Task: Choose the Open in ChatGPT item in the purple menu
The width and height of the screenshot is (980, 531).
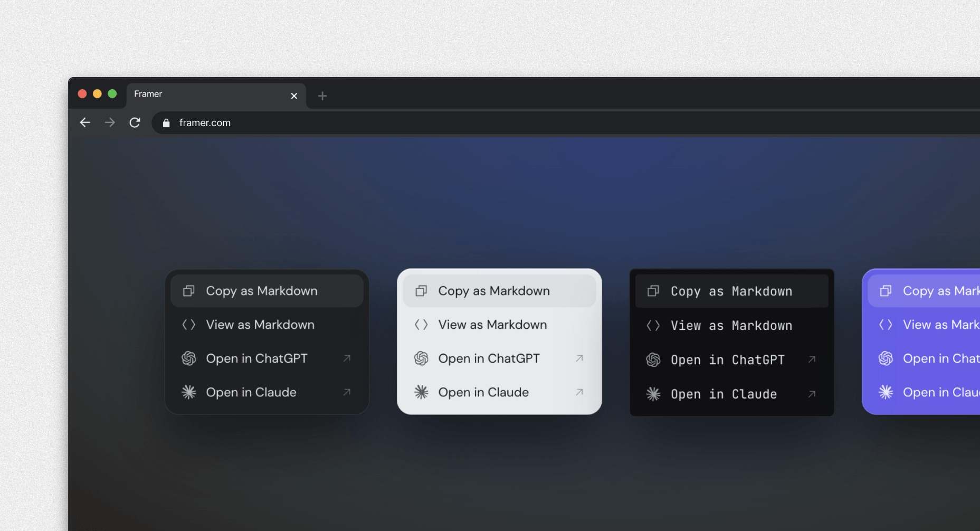Action: pyautogui.click(x=924, y=358)
